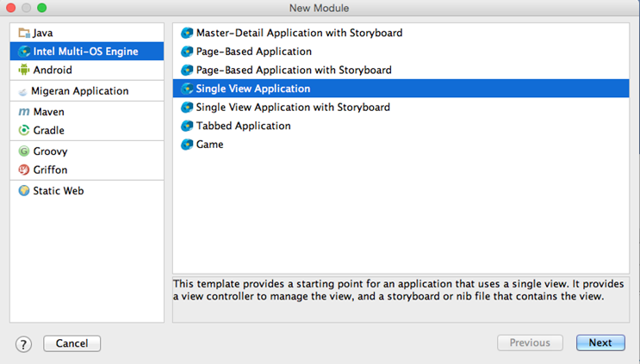This screenshot has width=640, height=364.
Task: Select Gradle in module list
Action: coord(87,130)
